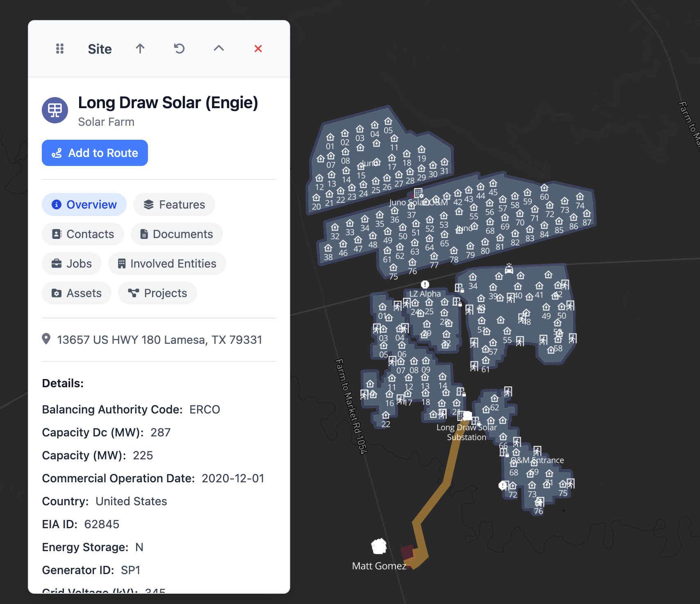Click inverter marker 60 on map
The image size is (700, 604).
tap(544, 188)
